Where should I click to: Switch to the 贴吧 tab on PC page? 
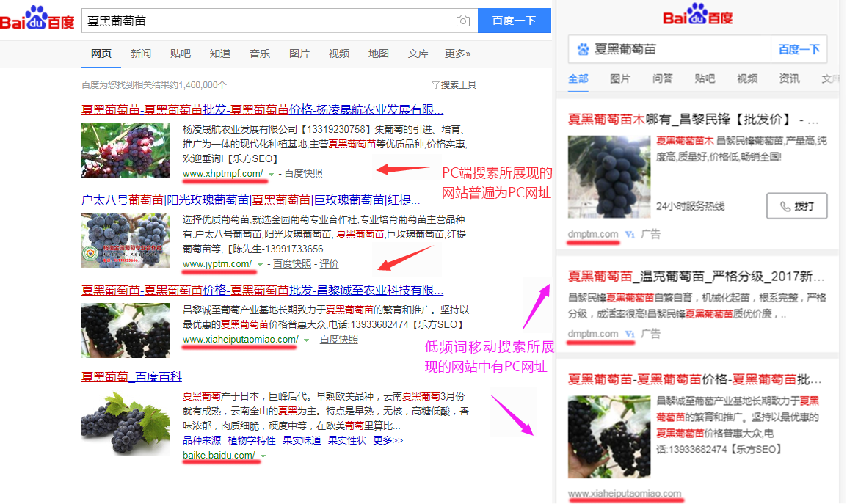coord(180,54)
